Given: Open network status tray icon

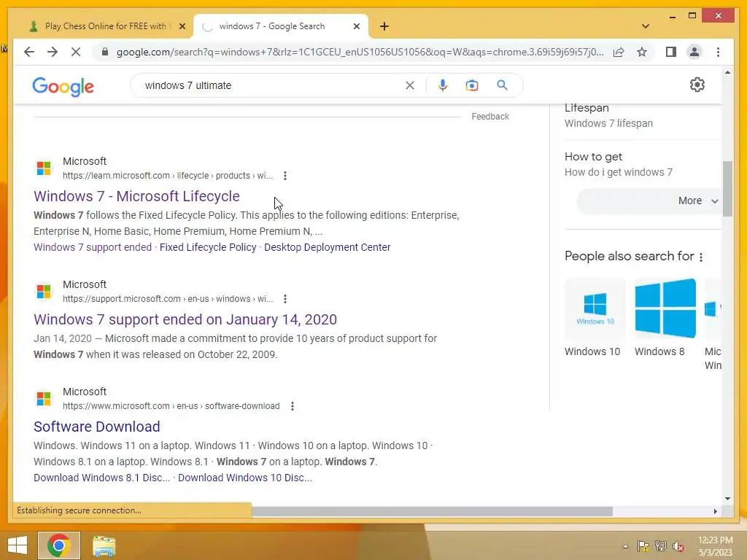Looking at the screenshot, I should (661, 546).
